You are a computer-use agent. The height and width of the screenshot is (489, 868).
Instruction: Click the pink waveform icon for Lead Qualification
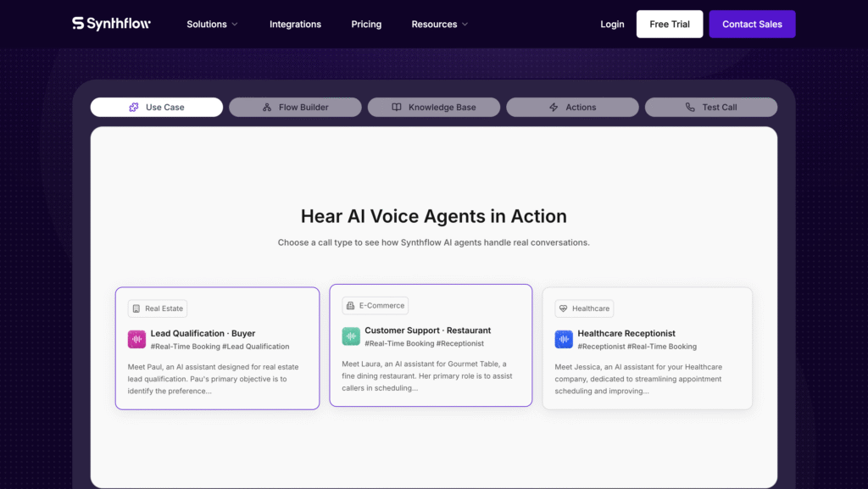(136, 339)
